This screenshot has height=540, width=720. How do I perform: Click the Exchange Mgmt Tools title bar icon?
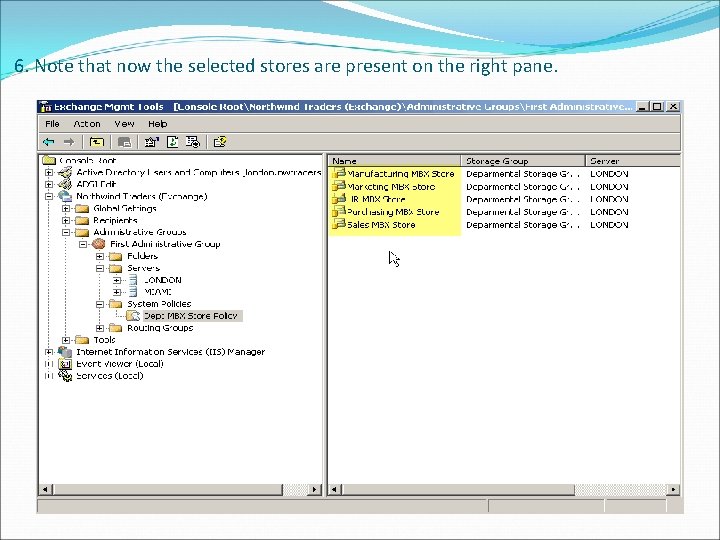[45, 107]
